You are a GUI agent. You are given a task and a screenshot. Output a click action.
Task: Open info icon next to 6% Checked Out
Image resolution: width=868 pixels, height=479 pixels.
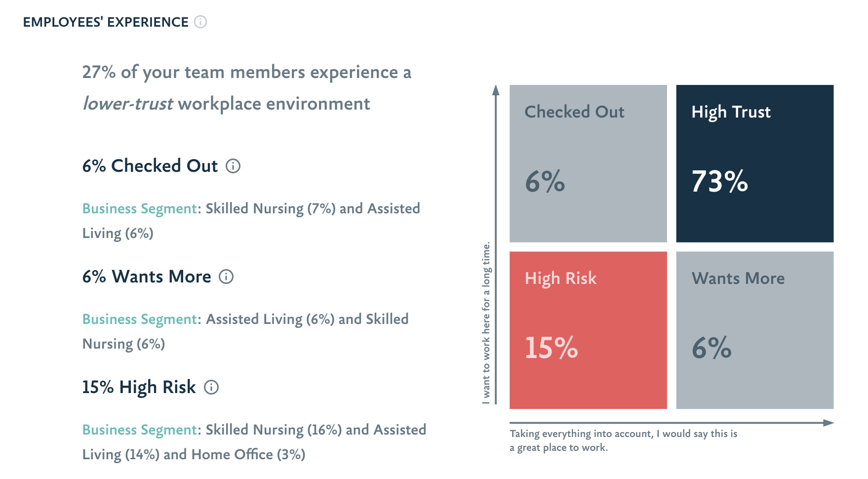[233, 166]
